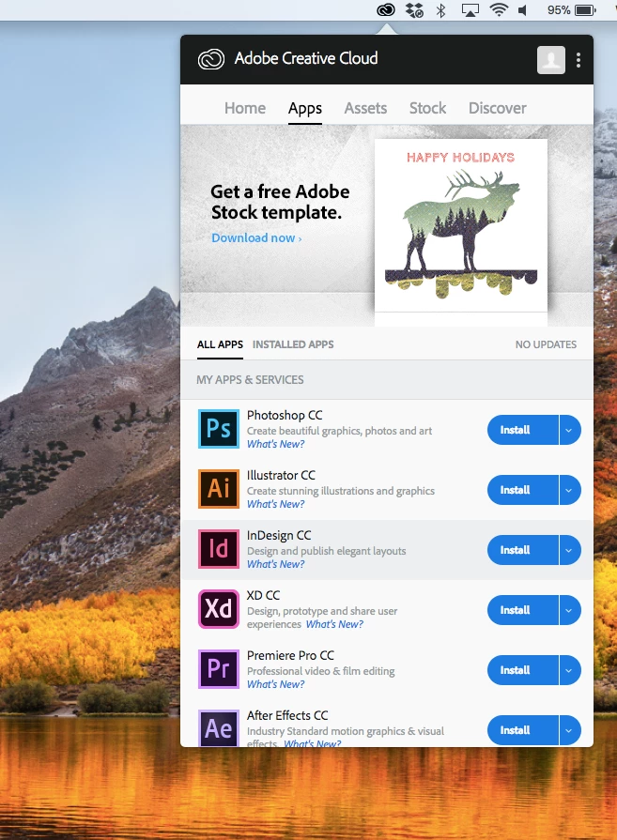Install InDesign CC
This screenshot has width=617, height=840.
(x=523, y=550)
